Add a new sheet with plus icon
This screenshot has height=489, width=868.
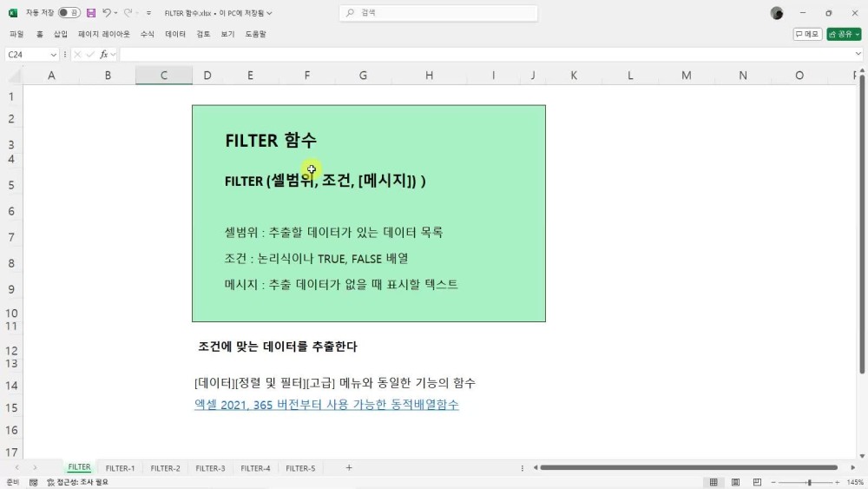pyautogui.click(x=349, y=468)
